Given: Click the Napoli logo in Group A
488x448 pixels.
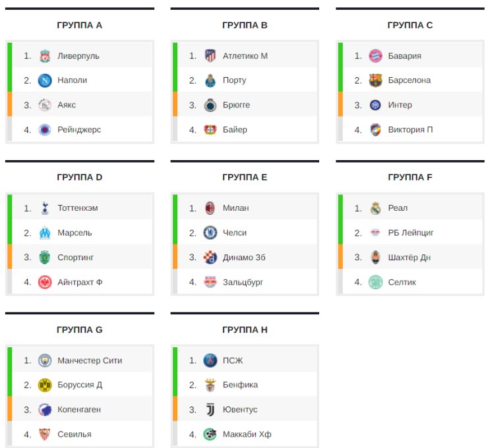Looking at the screenshot, I should coord(45,80).
